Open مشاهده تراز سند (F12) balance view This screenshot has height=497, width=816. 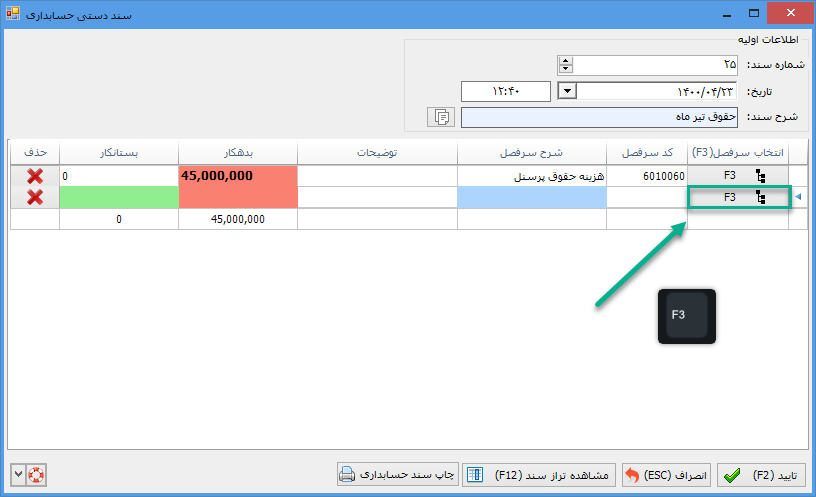[539, 475]
